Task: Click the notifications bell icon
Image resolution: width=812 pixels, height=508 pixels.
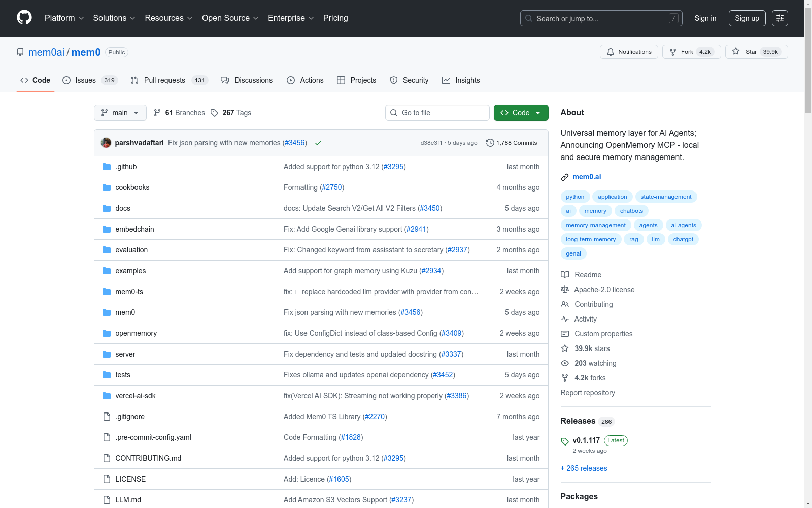Action: tap(611, 52)
